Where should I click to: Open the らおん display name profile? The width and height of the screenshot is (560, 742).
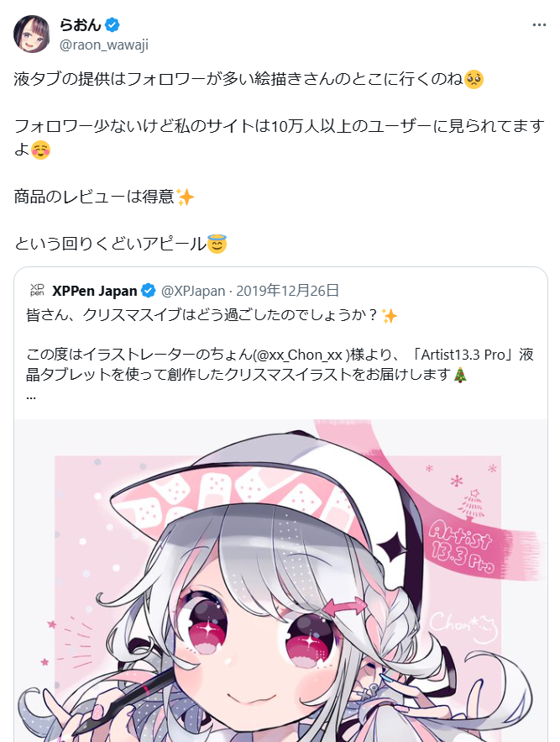tap(81, 24)
